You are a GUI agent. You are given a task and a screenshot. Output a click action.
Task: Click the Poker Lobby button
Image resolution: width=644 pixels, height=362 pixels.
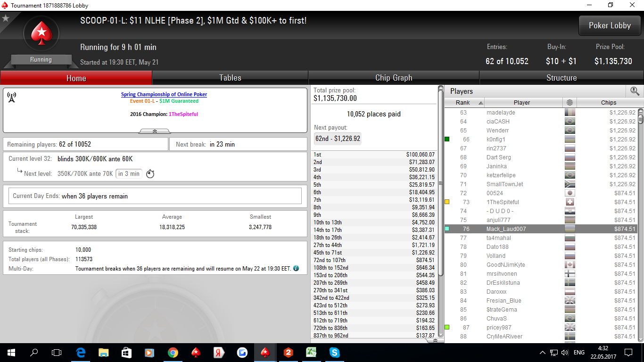pyautogui.click(x=610, y=25)
